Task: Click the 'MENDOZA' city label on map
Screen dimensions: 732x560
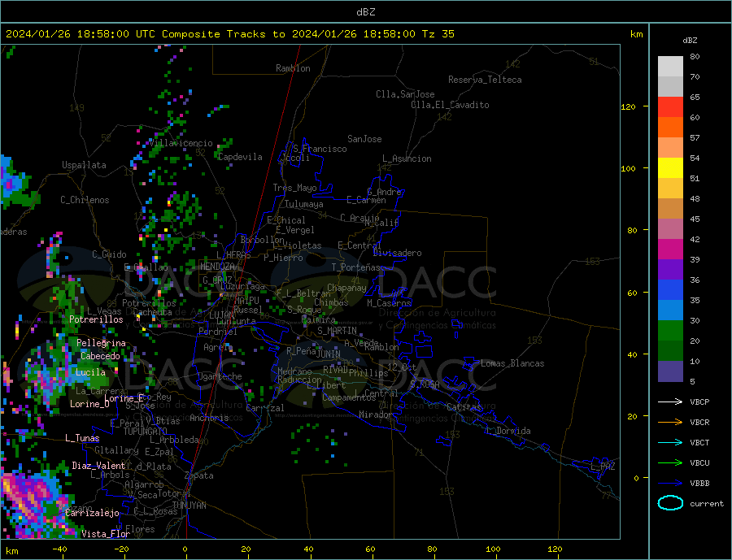Action: click(218, 267)
